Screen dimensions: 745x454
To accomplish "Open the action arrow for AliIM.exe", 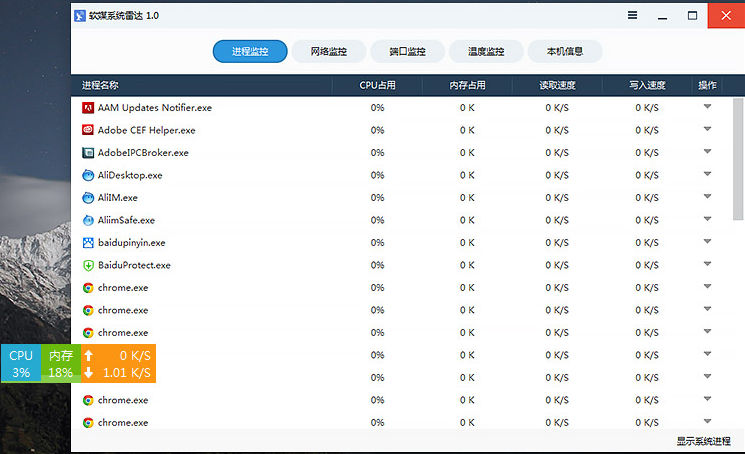I will (x=707, y=197).
